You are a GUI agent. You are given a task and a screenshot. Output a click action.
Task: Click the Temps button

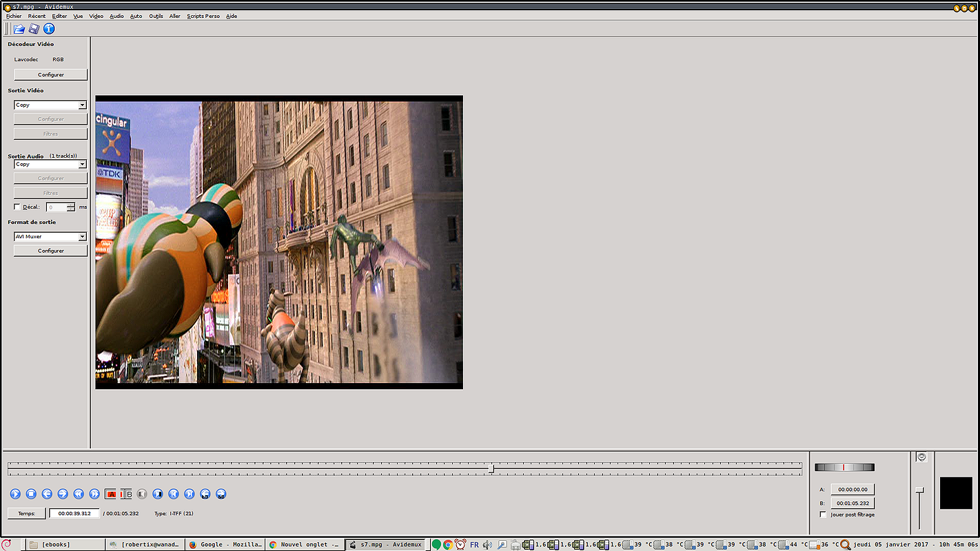pos(26,513)
